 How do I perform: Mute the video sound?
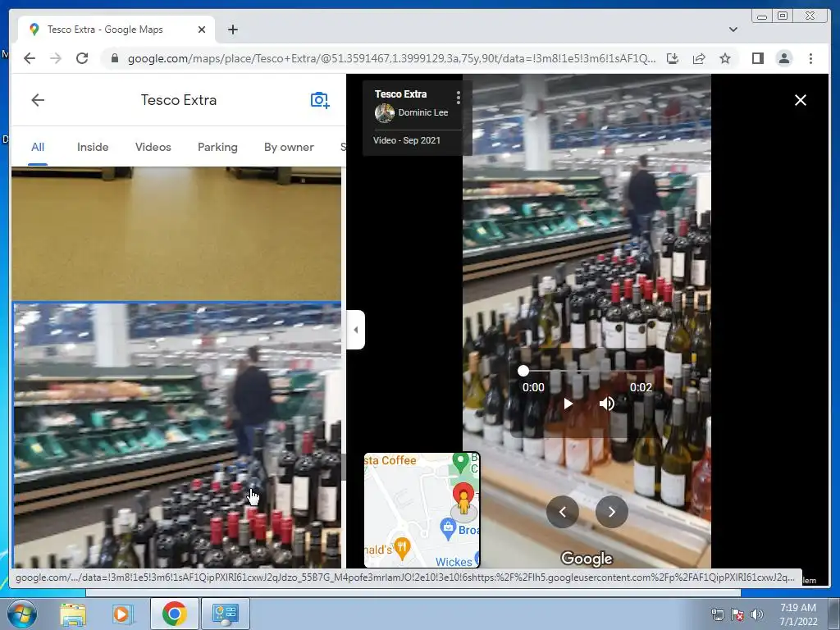pyautogui.click(x=606, y=404)
